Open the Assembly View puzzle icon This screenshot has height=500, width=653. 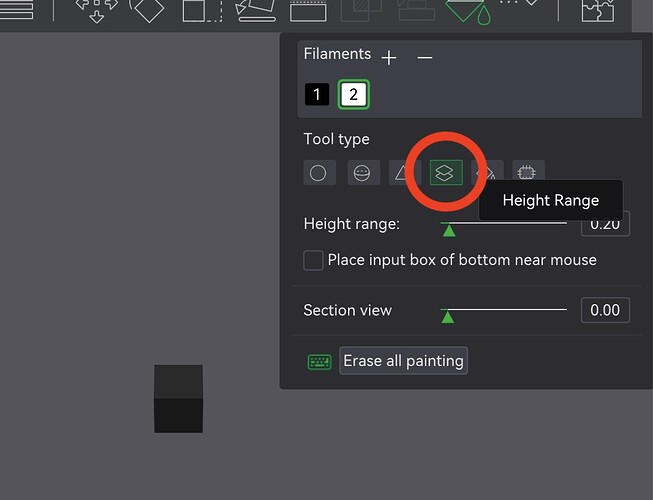598,10
